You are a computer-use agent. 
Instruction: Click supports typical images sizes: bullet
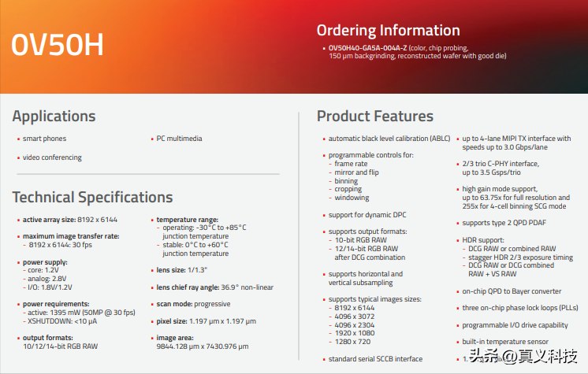[375, 299]
